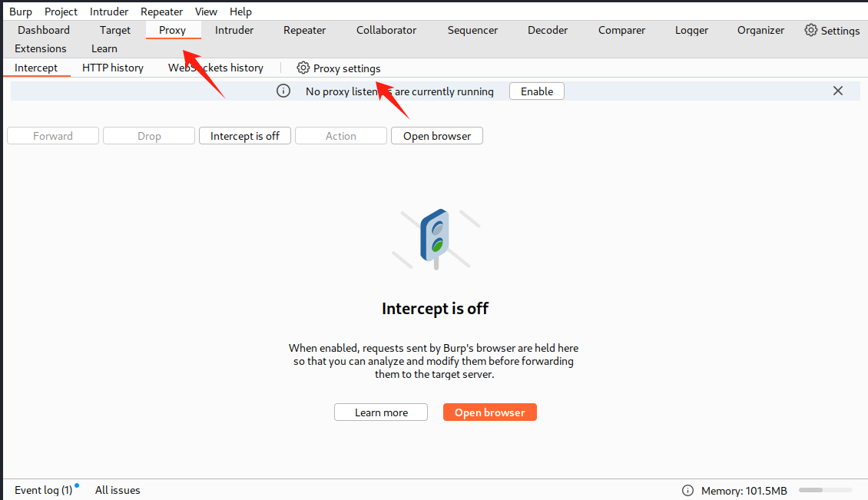Click the info icon in listener notice
Image resolution: width=868 pixels, height=500 pixels.
click(x=283, y=91)
